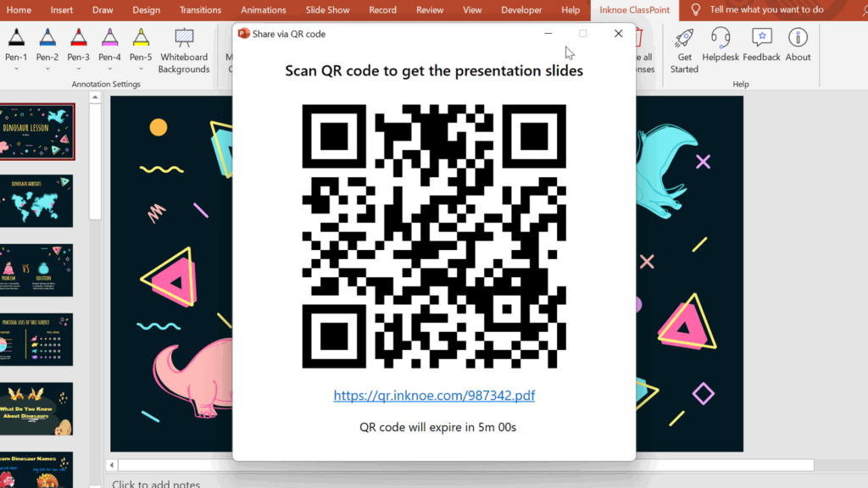The height and width of the screenshot is (488, 868).
Task: Close the Share via QR code dialog
Action: pyautogui.click(x=618, y=34)
